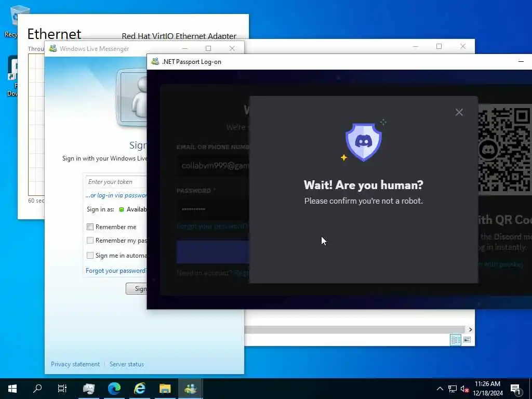The width and height of the screenshot is (532, 399).
Task: Open the Server status link
Action: coord(127,364)
